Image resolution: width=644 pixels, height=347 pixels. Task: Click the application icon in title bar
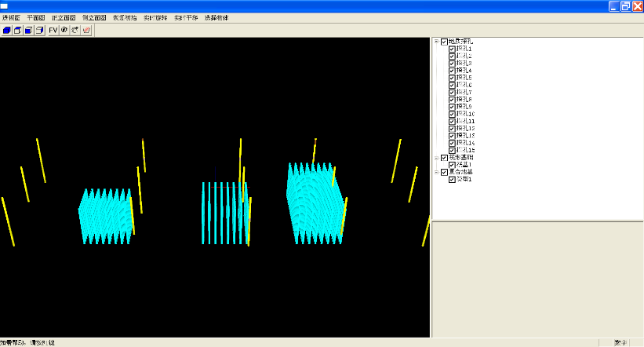click(4, 5)
